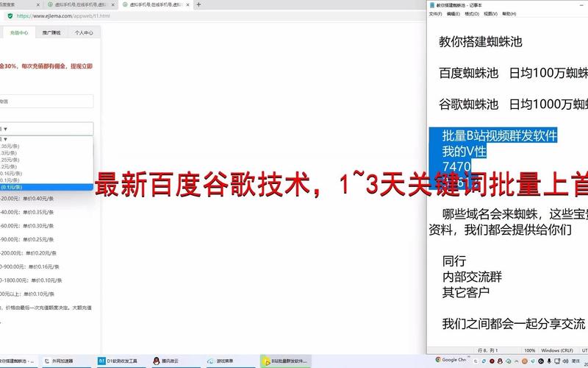Click the 元以上 单价0.10元/条 row
The width and height of the screenshot is (588, 368).
click(x=27, y=294)
